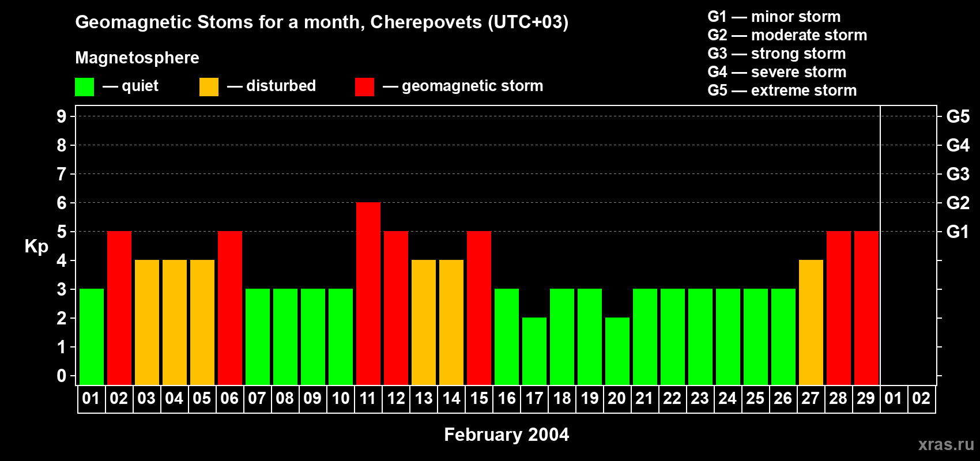The height and width of the screenshot is (461, 980).
Task: Select the date label 16 on the x-axis
Action: (x=507, y=399)
